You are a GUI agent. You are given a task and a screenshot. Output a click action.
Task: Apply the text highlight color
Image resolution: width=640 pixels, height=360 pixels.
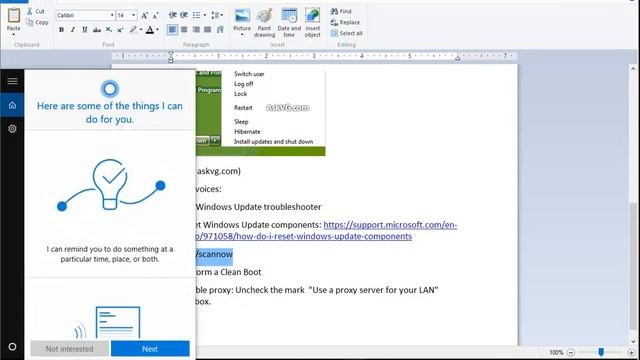coord(133,30)
